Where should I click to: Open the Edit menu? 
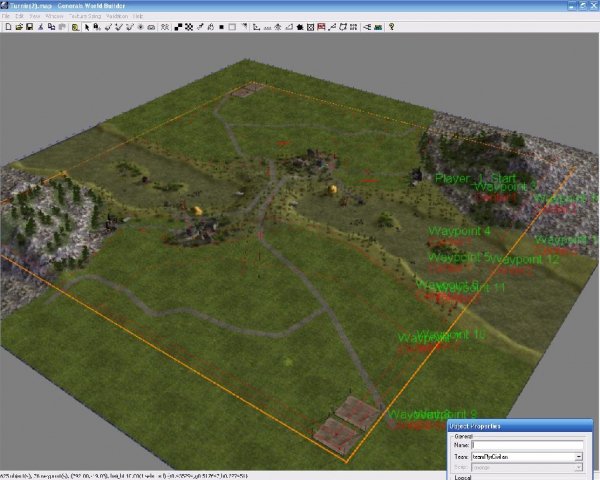[x=20, y=17]
